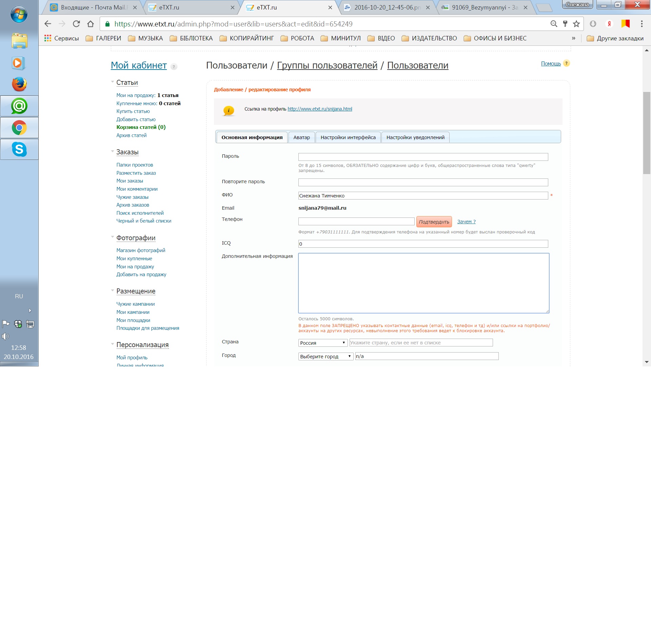The width and height of the screenshot is (651, 644).
Task: Open the Сервисы apps shortcut
Action: [62, 38]
